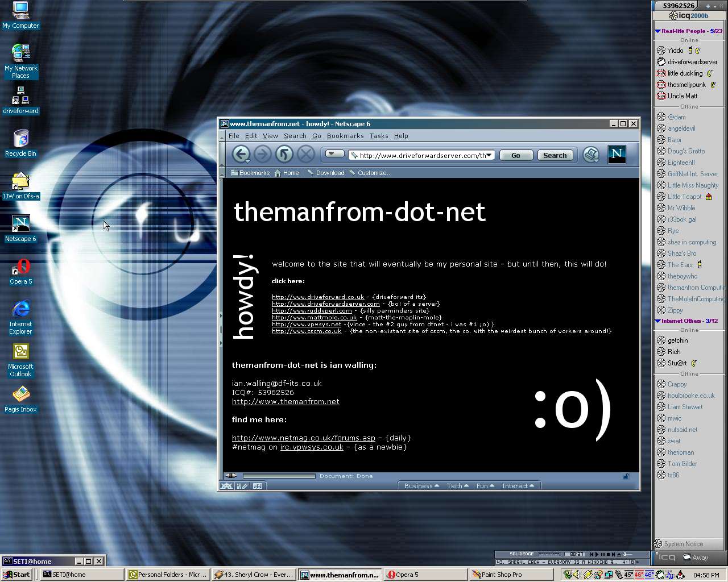Viewport: 728px width, 582px height.
Task: Collapse the Internet Others ICQ group
Action: (657, 321)
